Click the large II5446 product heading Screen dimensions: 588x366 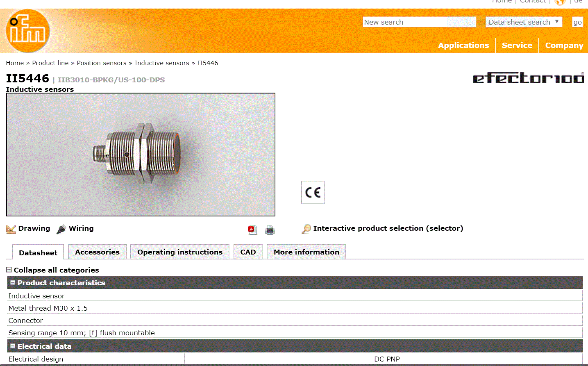tap(27, 78)
